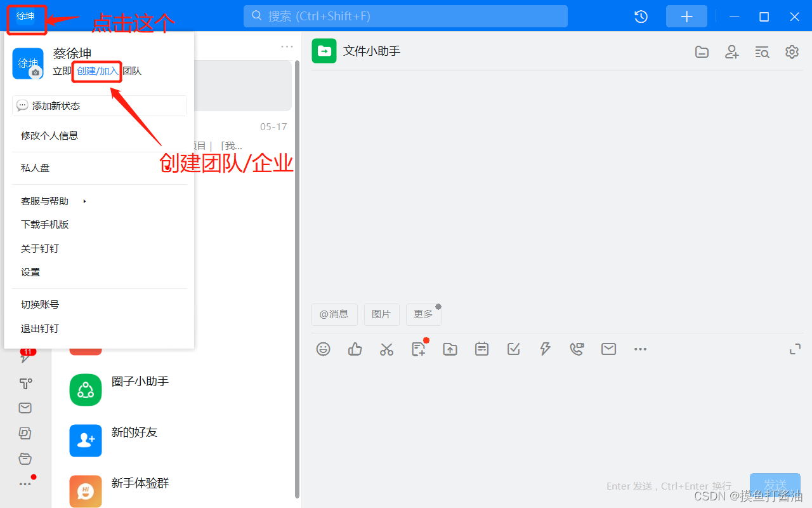Open chat settings gear icon
This screenshot has height=508, width=812.
point(792,52)
